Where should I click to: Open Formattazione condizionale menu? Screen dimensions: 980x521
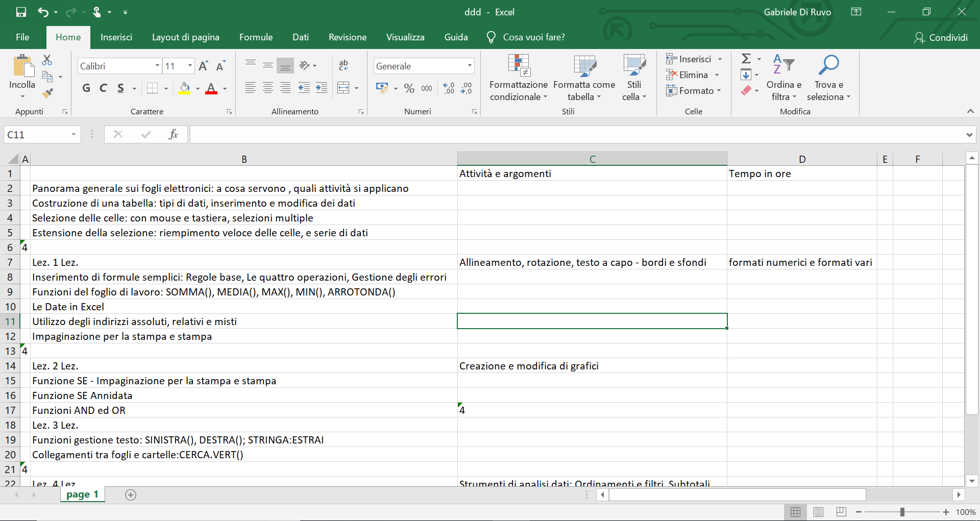[x=519, y=78]
